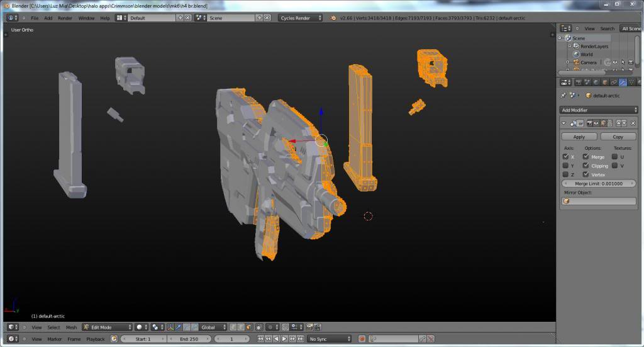This screenshot has width=644, height=347.
Task: Open the viewport shading dropdown
Action: 142,327
